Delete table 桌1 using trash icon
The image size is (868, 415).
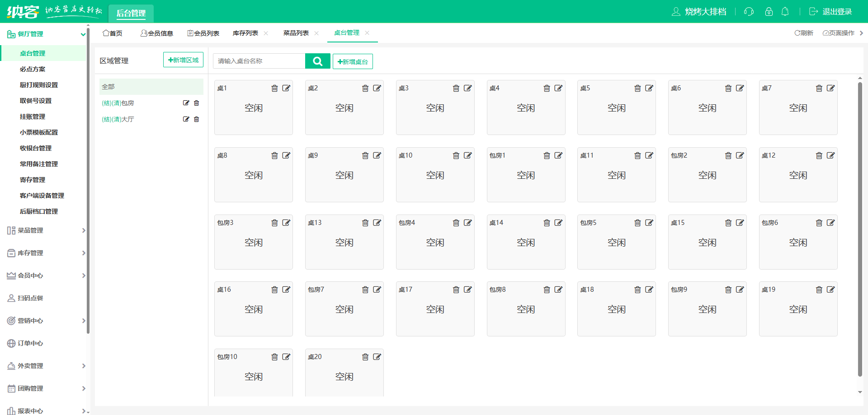[274, 88]
